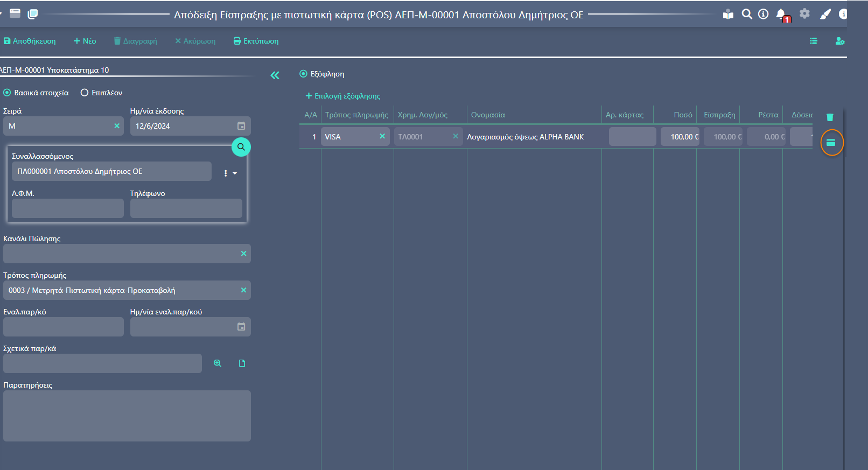Delete payment row with trash icon
This screenshot has width=868, height=470.
click(x=830, y=117)
